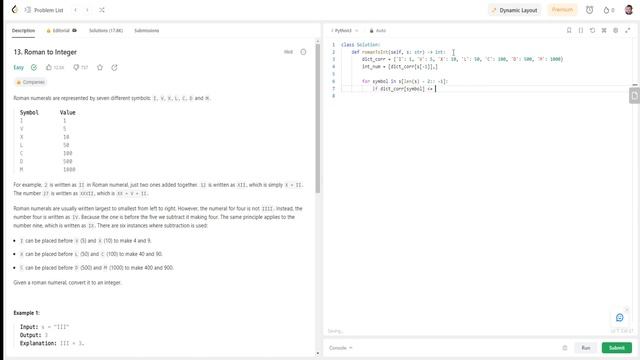Click the notes side tab icon
Image resolution: width=640 pixels, height=360 pixels.
[x=634, y=96]
